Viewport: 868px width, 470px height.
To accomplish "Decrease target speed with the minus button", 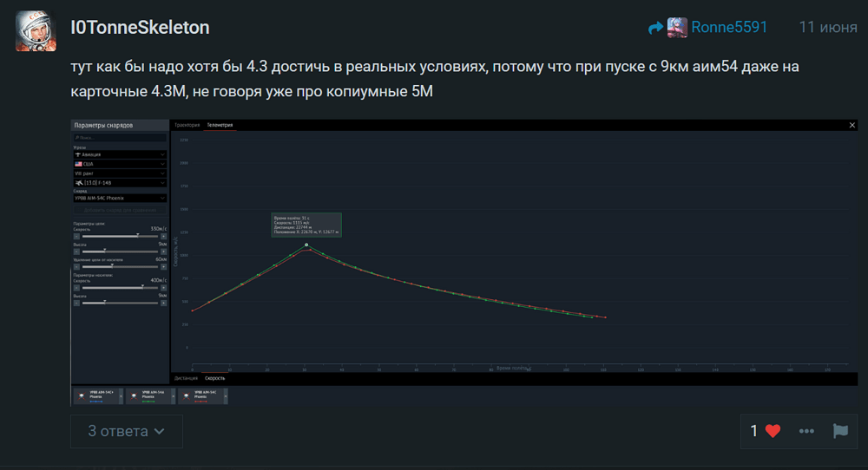I will coord(76,236).
